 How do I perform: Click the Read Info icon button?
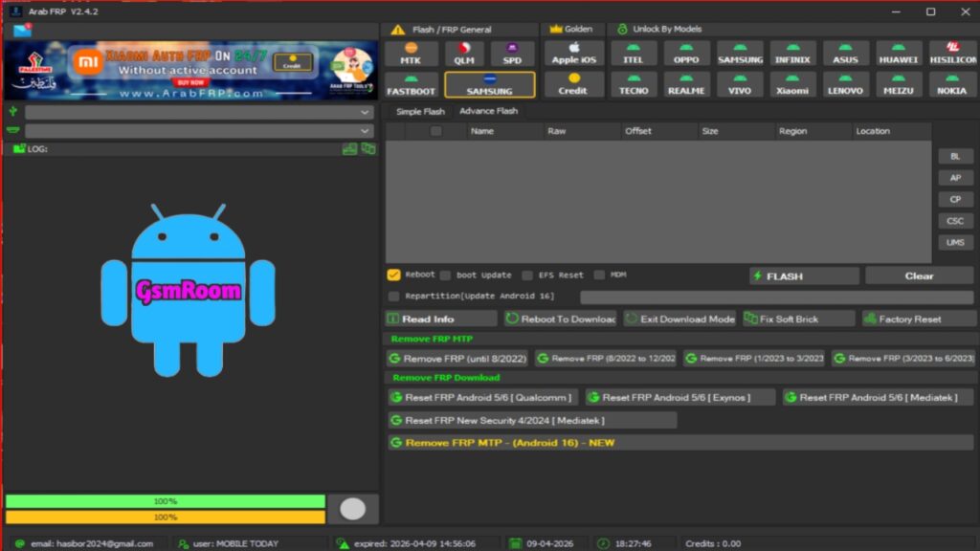point(440,319)
